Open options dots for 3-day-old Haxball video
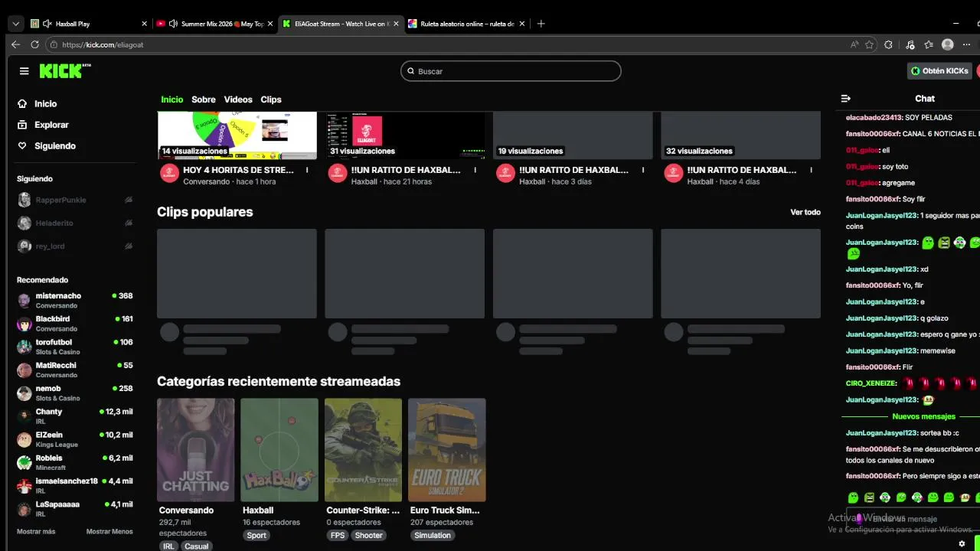Screen dimensions: 980x551 pyautogui.click(x=643, y=170)
